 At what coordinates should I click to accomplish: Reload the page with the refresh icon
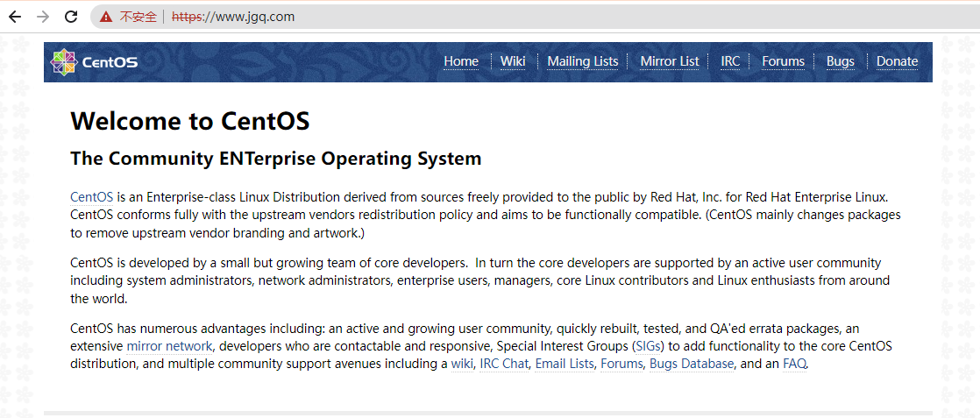click(x=71, y=17)
